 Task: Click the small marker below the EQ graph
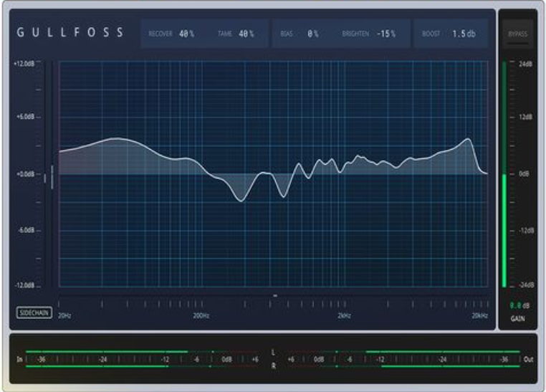tap(275, 295)
